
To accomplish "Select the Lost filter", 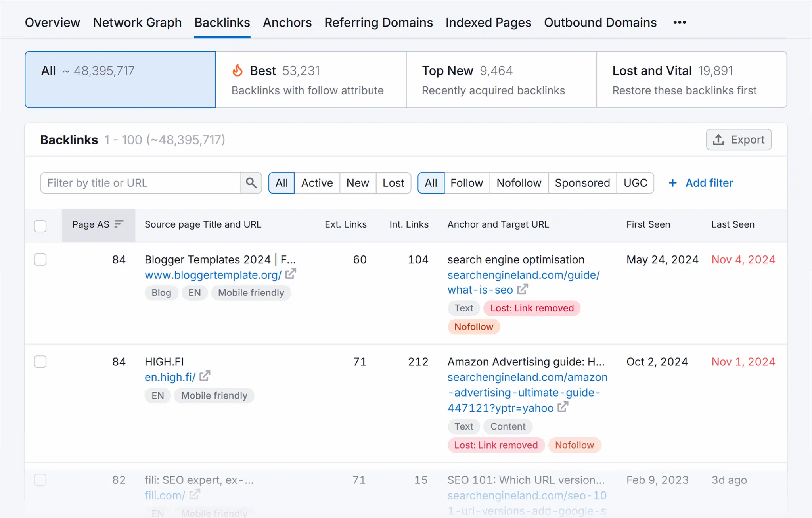I will click(x=393, y=183).
